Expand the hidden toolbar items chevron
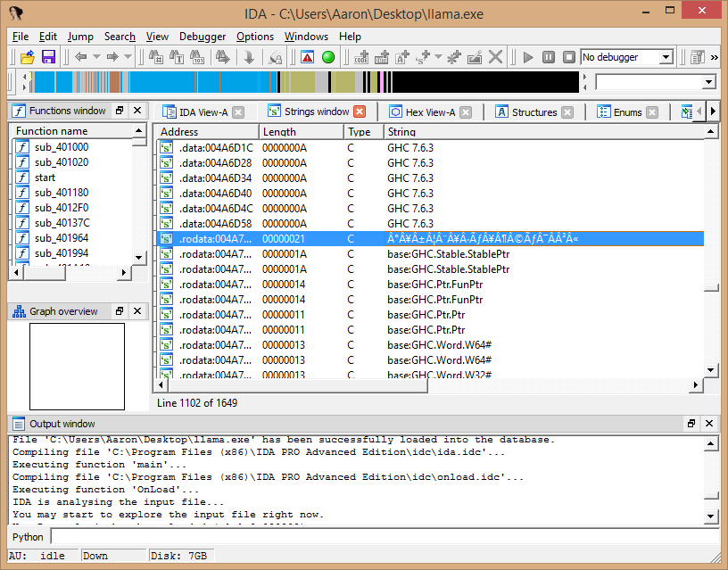Screen dimensions: 728x570 click(715, 57)
